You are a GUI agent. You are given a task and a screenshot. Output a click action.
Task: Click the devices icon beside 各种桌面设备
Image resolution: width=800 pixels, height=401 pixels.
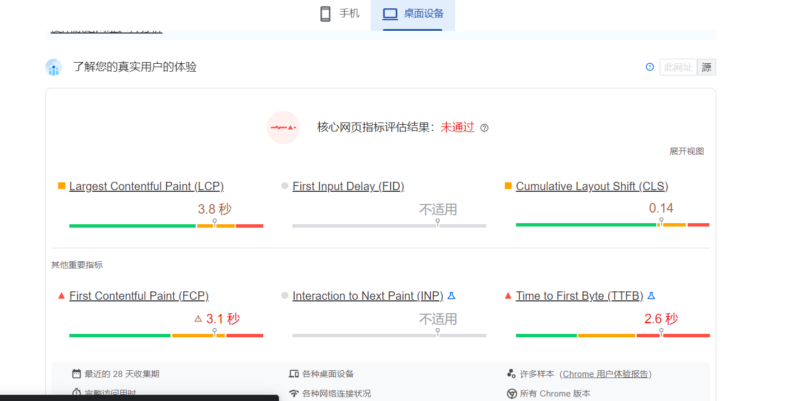pos(294,373)
